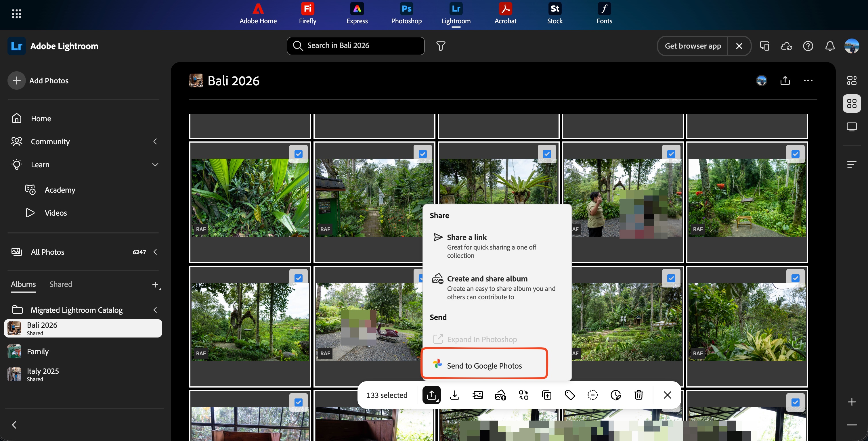Viewport: 868px width, 441px height.
Task: Click the Add Photos button
Action: (x=39, y=80)
